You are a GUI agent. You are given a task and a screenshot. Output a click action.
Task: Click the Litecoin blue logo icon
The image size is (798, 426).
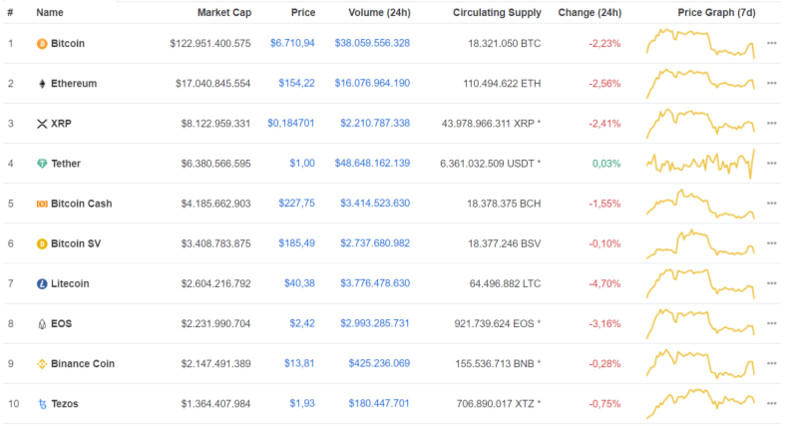(42, 284)
